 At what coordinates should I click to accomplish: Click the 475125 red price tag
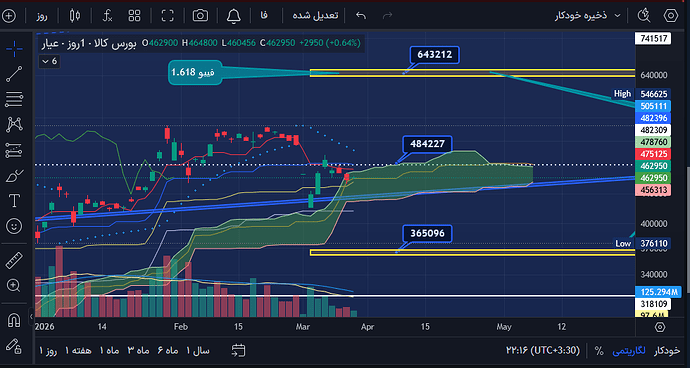[x=653, y=154]
